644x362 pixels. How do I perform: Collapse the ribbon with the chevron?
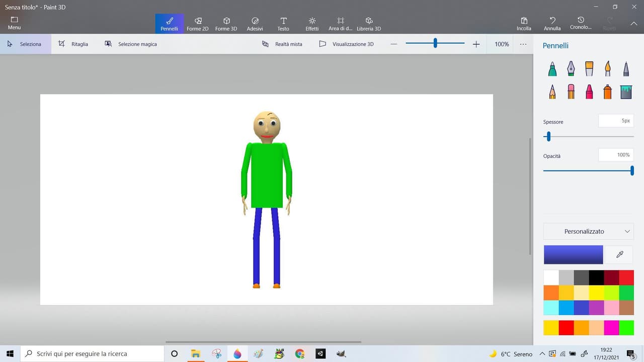[633, 24]
